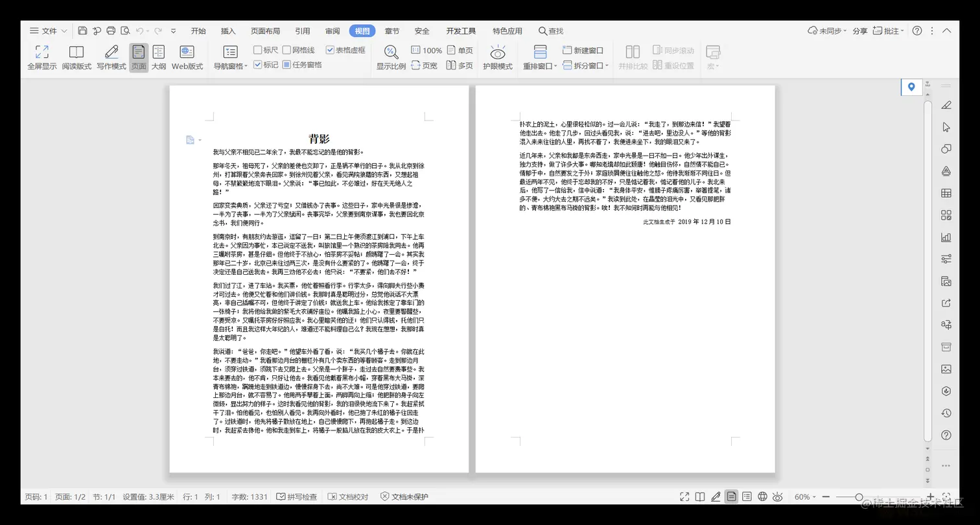Select Page view (页面) in ribbon
Image resolution: width=980 pixels, height=525 pixels.
pos(139,58)
